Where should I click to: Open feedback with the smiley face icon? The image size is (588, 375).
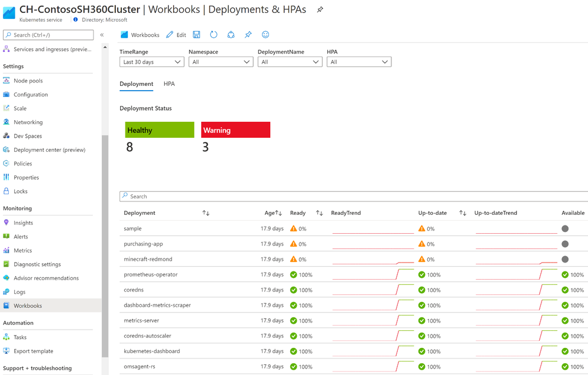click(265, 35)
